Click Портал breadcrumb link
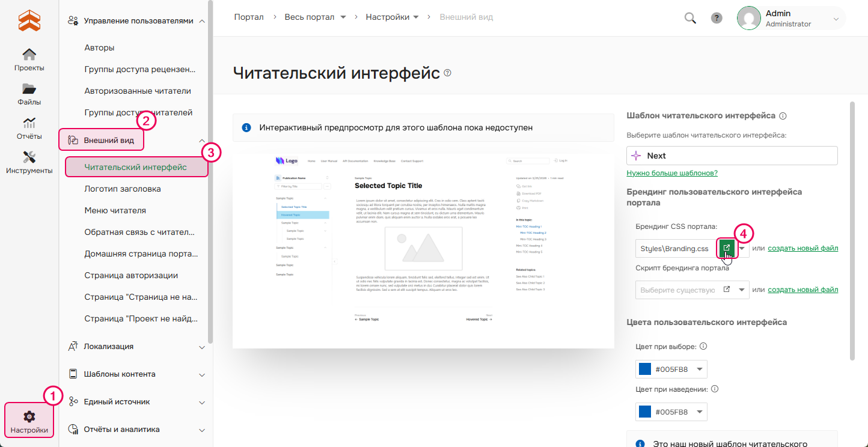This screenshot has height=447, width=868. coord(249,17)
